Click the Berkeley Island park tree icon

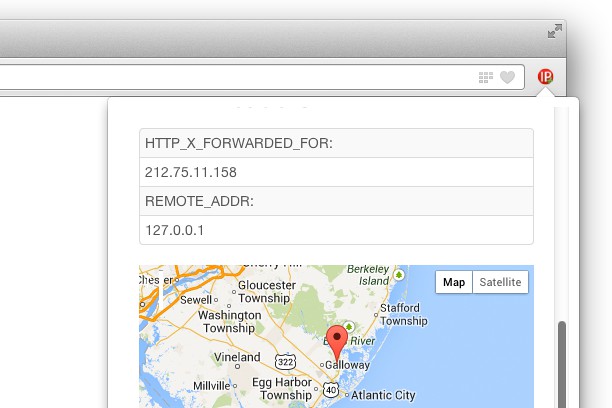coord(399,275)
